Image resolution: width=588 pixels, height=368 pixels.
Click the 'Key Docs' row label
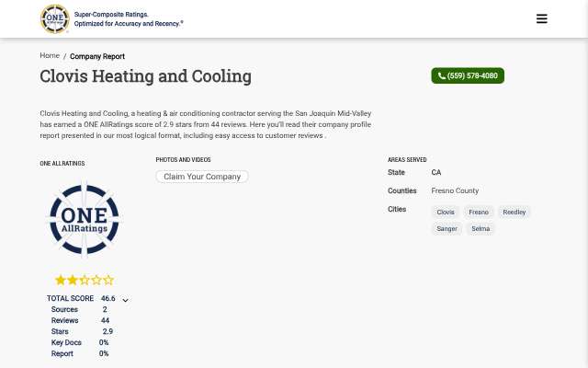(x=66, y=342)
